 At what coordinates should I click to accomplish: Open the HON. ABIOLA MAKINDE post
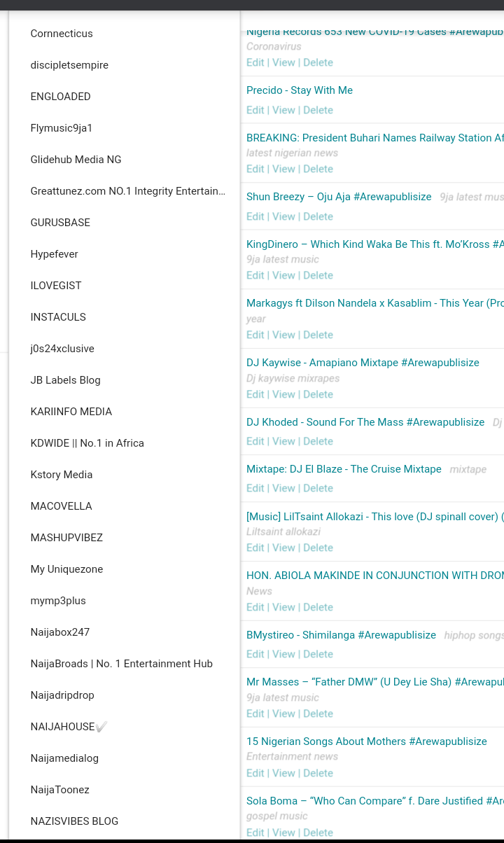pyautogui.click(x=375, y=576)
